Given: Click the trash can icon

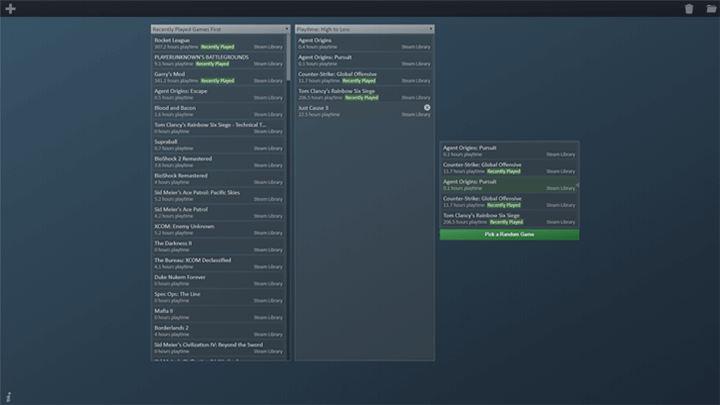Looking at the screenshot, I should tap(688, 9).
